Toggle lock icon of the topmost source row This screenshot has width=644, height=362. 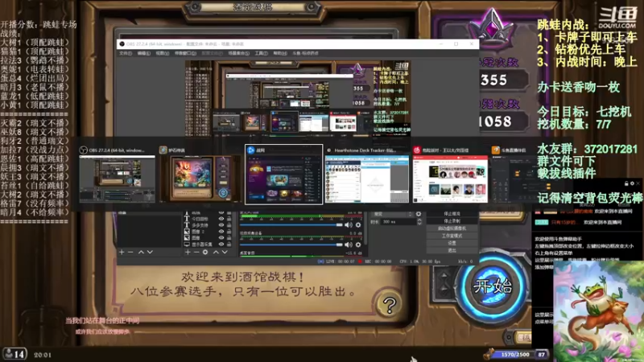pyautogui.click(x=229, y=212)
